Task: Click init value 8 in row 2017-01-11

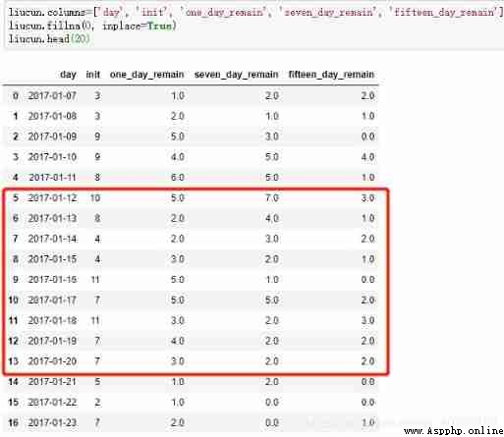Action: point(97,178)
